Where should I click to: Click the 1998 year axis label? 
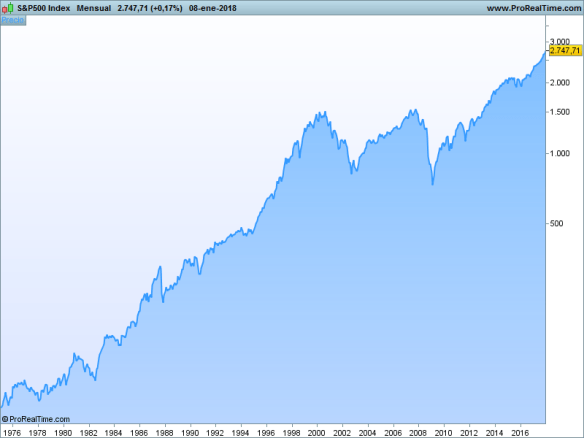tap(291, 433)
